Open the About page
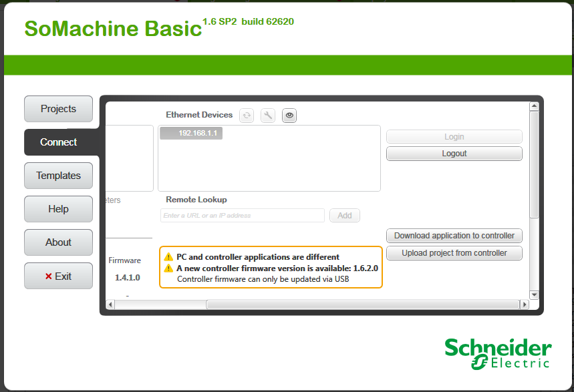The height and width of the screenshot is (392, 574). pos(57,242)
